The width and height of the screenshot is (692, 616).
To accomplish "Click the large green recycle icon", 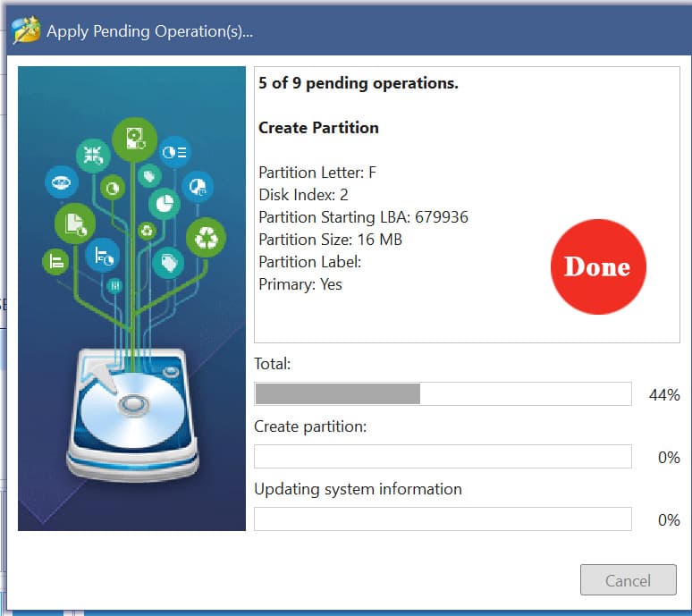I will point(207,238).
